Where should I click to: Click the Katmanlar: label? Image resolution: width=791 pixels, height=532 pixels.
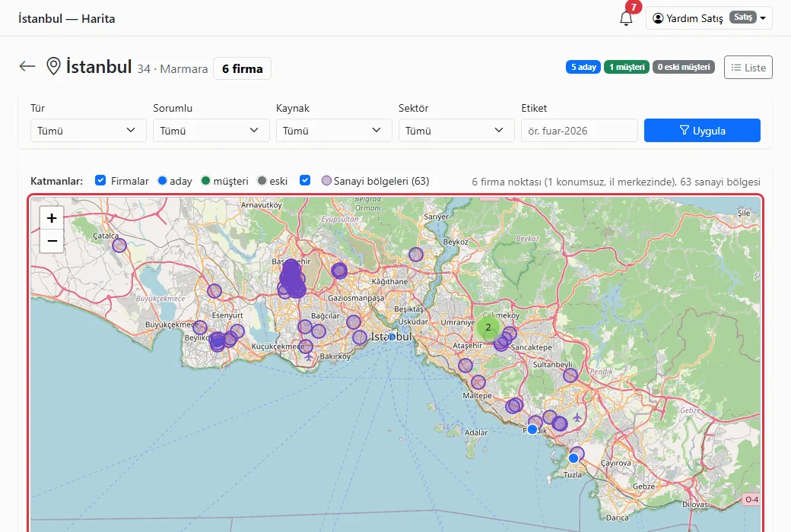tap(56, 181)
